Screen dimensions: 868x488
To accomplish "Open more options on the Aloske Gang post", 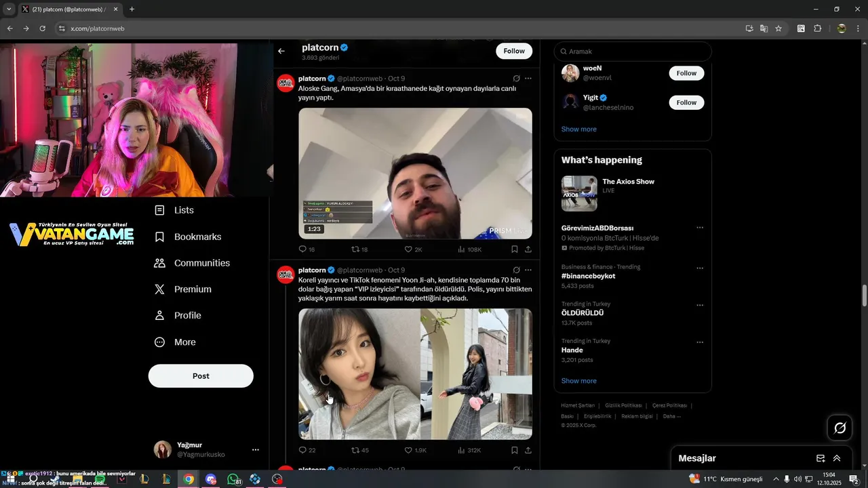I will [x=528, y=79].
